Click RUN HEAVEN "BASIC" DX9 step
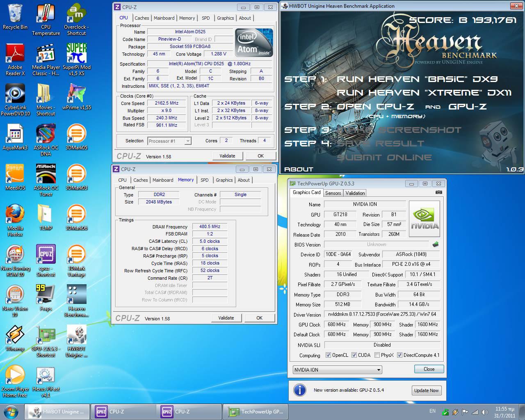Viewport: 525px width, 420px height. 417,79
